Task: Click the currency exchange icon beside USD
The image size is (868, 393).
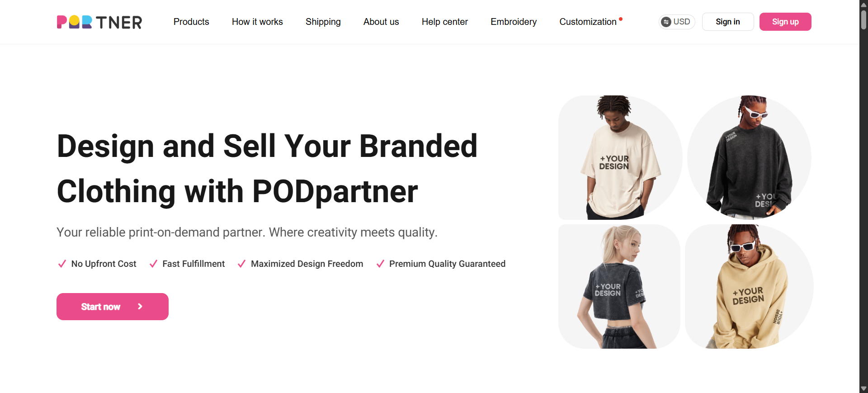Action: 666,22
